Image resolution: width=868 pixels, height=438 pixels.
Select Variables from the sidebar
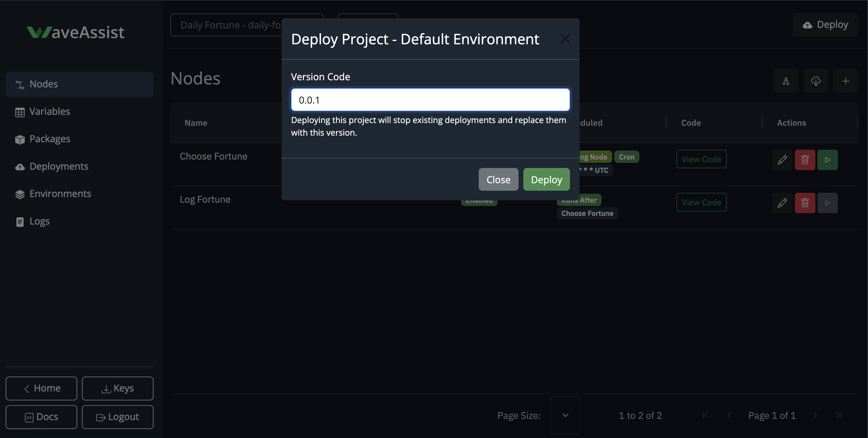[50, 111]
